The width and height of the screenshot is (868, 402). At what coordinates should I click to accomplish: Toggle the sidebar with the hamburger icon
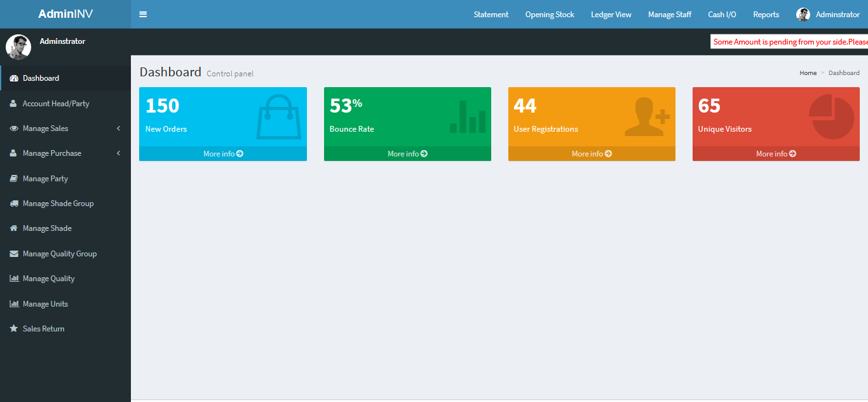click(x=143, y=14)
